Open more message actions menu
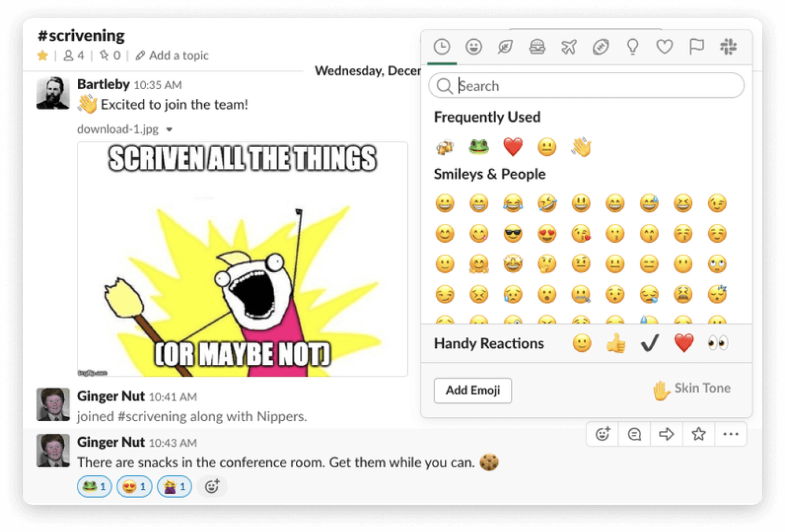This screenshot has height=532, width=785. pyautogui.click(x=731, y=434)
